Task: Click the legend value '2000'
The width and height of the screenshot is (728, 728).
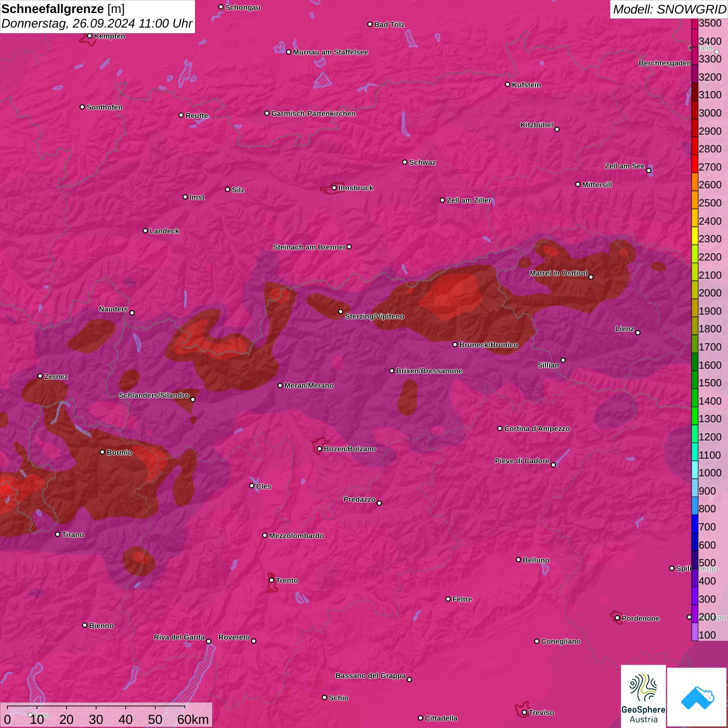Action: tap(710, 293)
